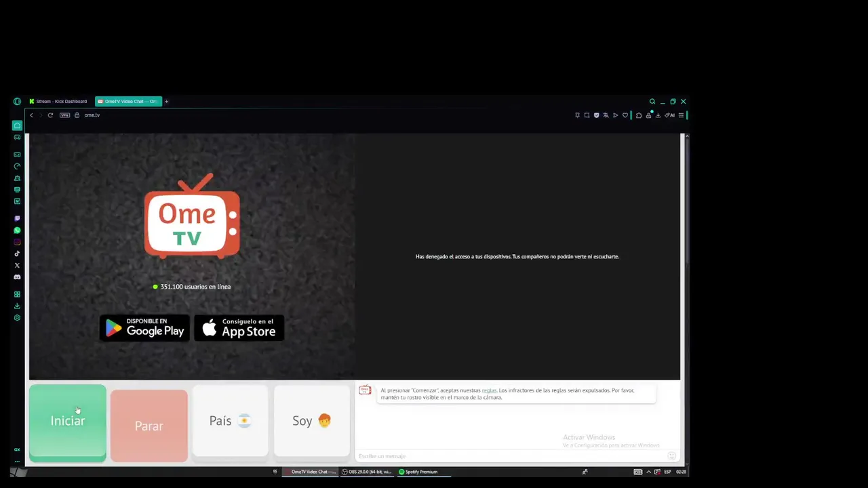Open the tab search magnifier icon
Screen dimensions: 868x488
pyautogui.click(x=652, y=102)
